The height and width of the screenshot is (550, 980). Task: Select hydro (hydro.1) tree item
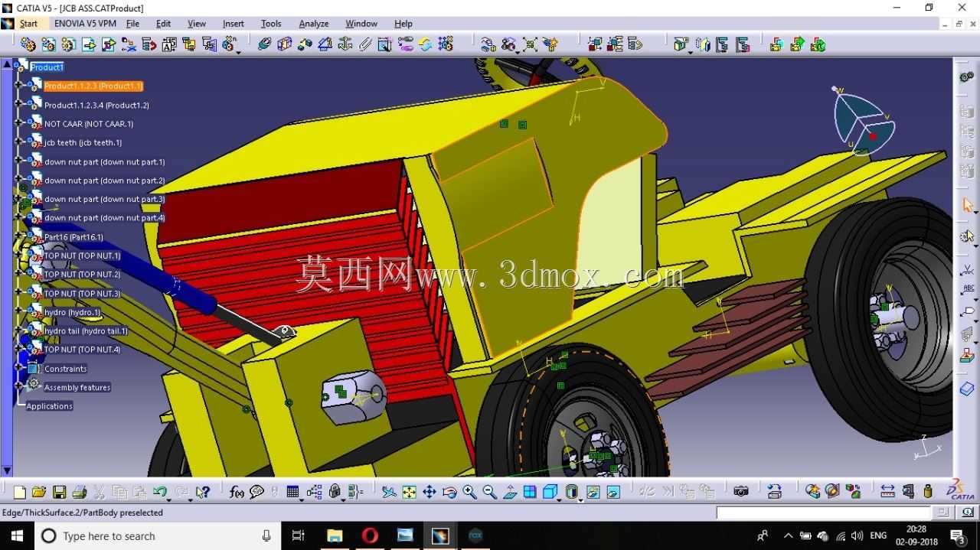[x=72, y=312]
